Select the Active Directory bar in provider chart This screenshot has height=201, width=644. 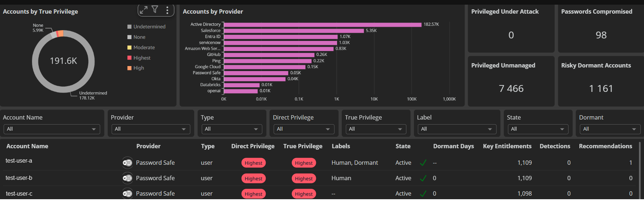(x=323, y=24)
